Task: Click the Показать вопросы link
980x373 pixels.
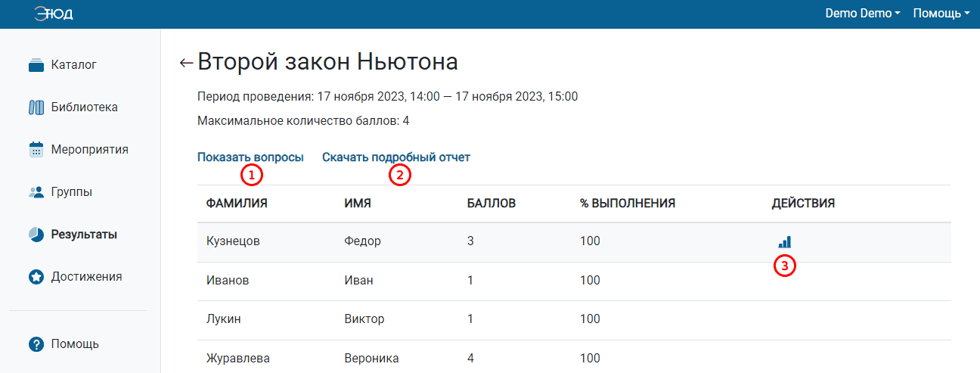Action: pos(250,157)
